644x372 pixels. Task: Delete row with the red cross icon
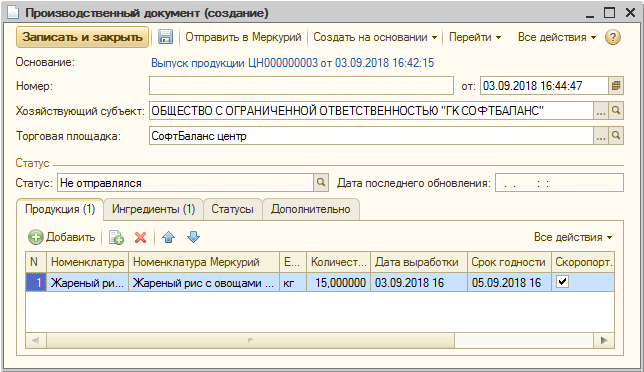(140, 237)
